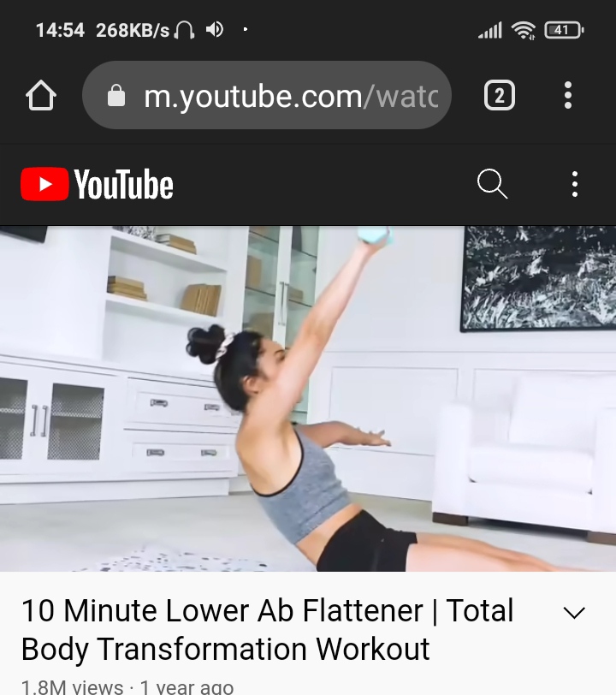This screenshot has width=616, height=695.
Task: Tap the 268KB/s network speed indicator
Action: (x=133, y=30)
